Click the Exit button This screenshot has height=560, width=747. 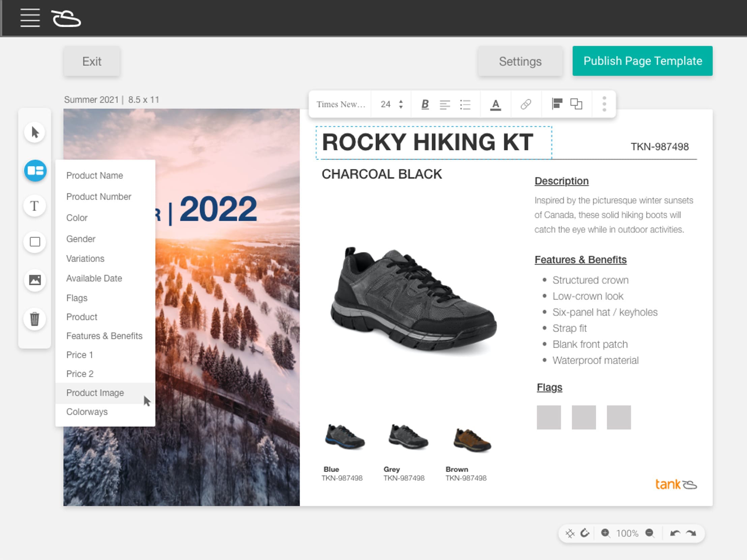[92, 61]
